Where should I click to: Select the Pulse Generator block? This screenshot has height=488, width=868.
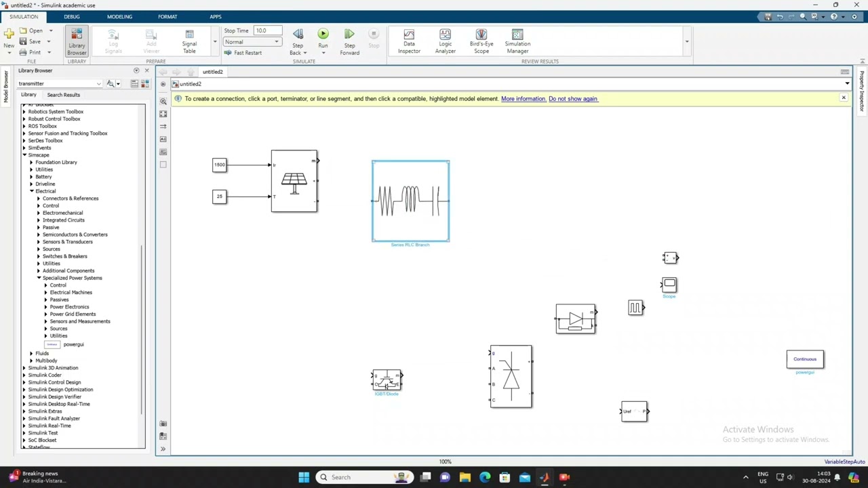click(635, 308)
